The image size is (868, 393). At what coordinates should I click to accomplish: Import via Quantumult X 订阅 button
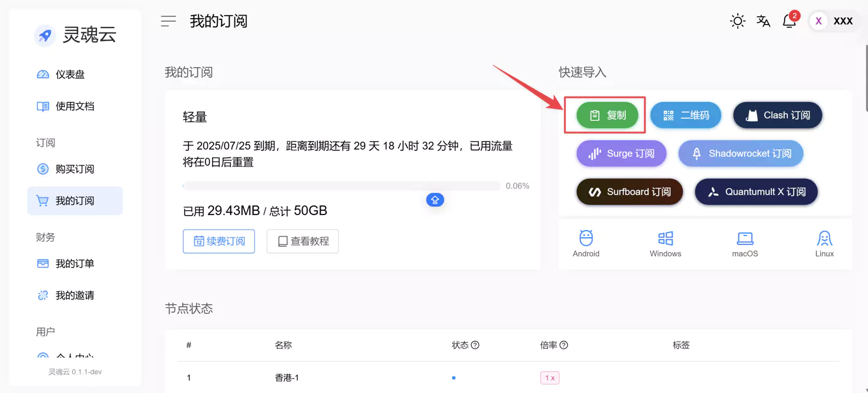(756, 192)
